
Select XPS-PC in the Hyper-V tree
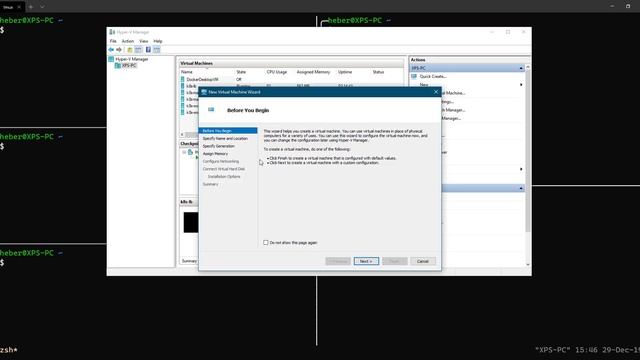[x=129, y=65]
